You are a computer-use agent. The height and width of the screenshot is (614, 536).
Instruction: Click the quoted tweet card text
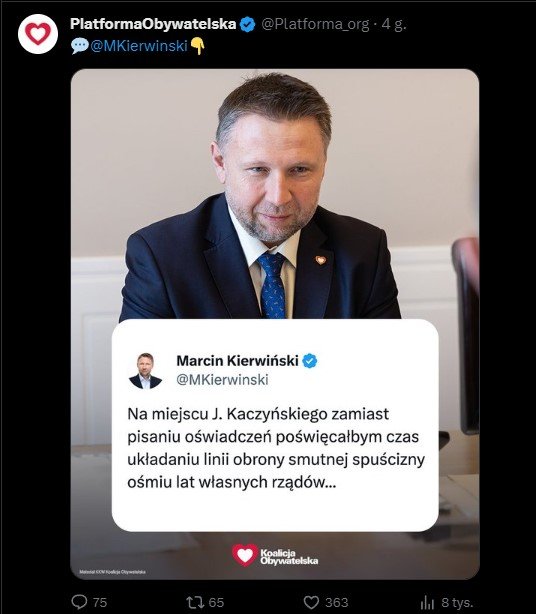coord(276,448)
